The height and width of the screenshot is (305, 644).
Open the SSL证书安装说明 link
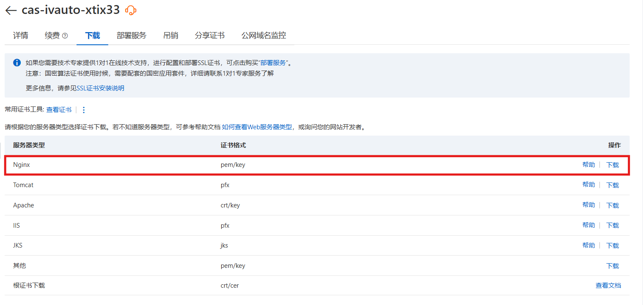100,88
